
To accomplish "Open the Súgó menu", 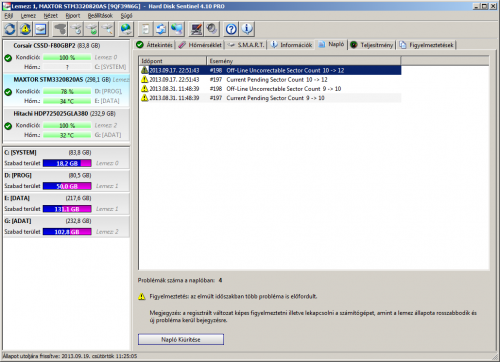I will [x=126, y=16].
